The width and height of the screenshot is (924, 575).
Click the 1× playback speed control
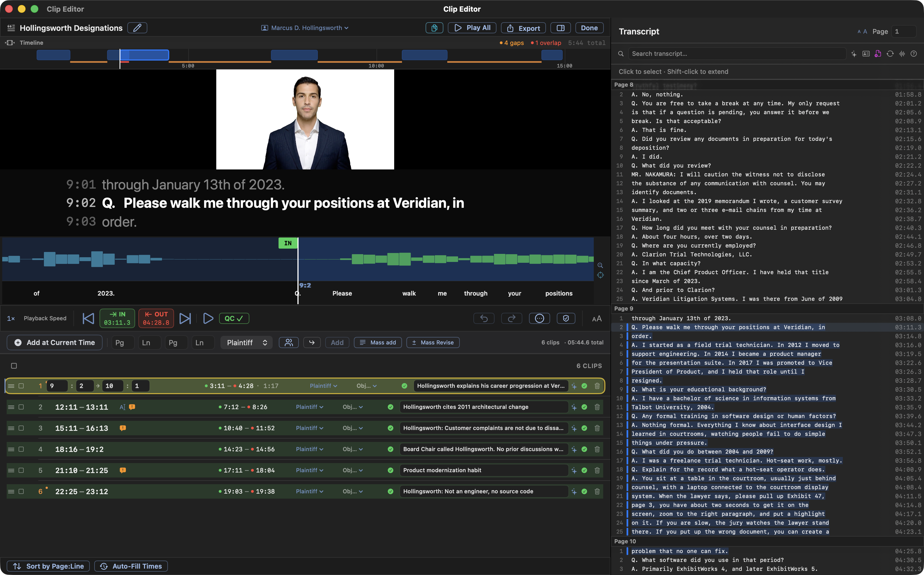tap(11, 318)
